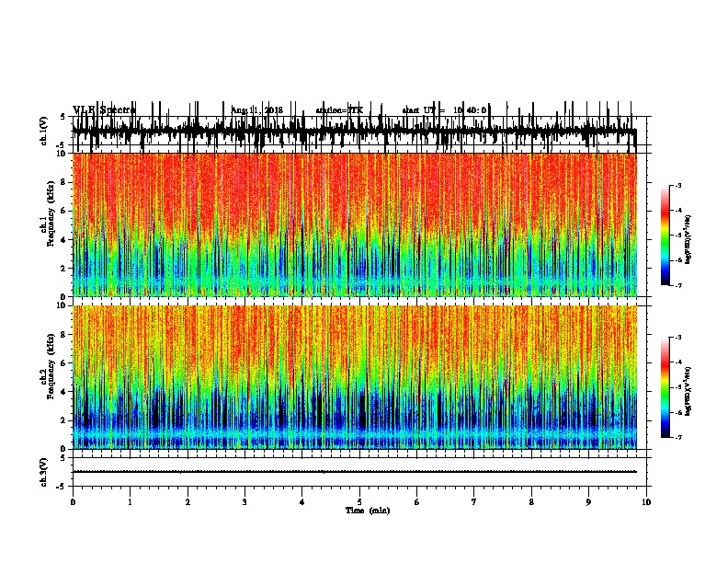Click the "station=ITK" header text

click(x=339, y=110)
